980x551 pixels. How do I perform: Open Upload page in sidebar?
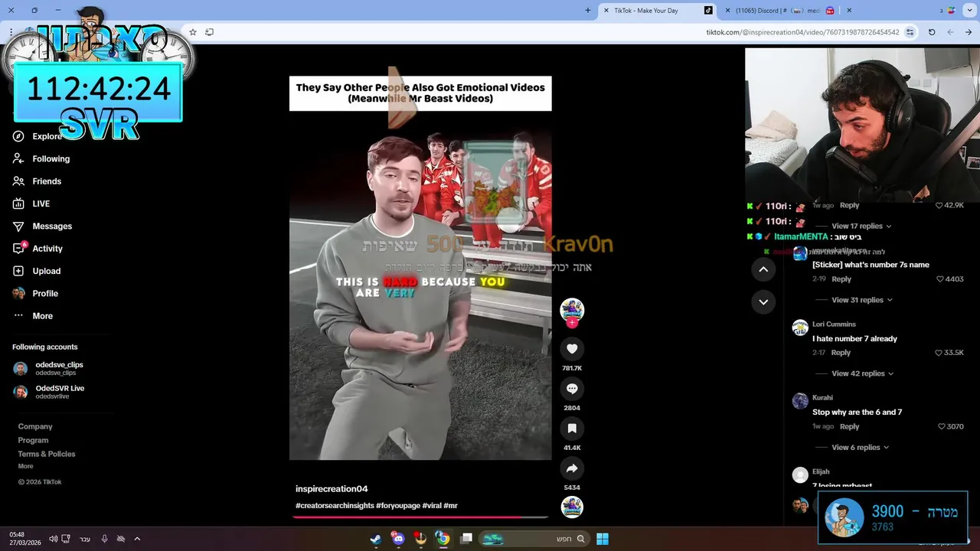37,271
